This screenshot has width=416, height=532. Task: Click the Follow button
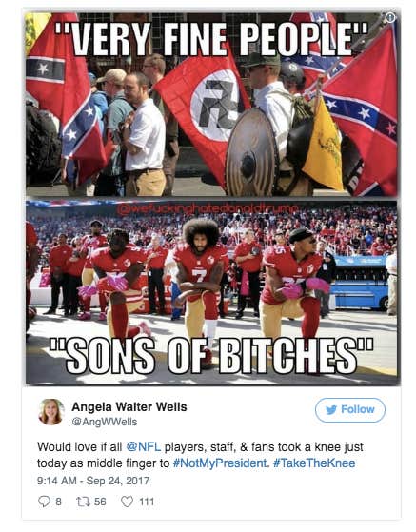(350, 410)
